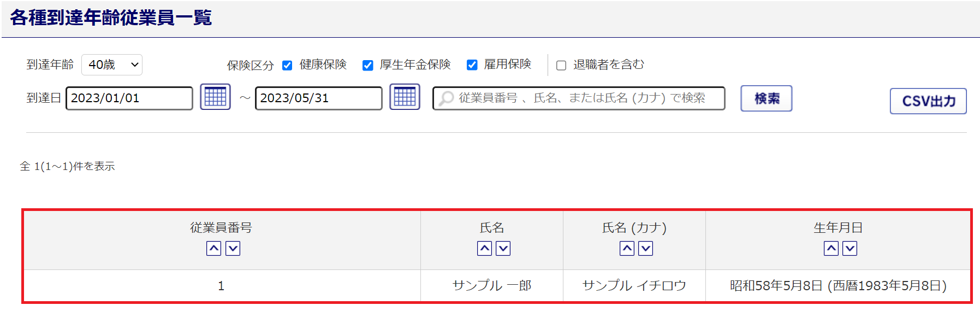Open the start date calendar picker
Viewport: 980px width, 311px height.
215,97
